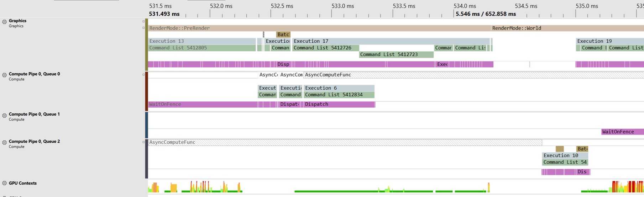The image size is (644, 197).
Task: Click the Compute Pipe 0, Queue 2 label
Action: [x=34, y=141]
